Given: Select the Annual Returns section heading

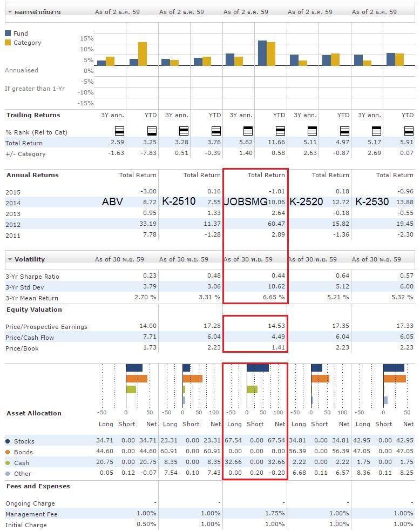Looking at the screenshot, I should (x=32, y=175).
